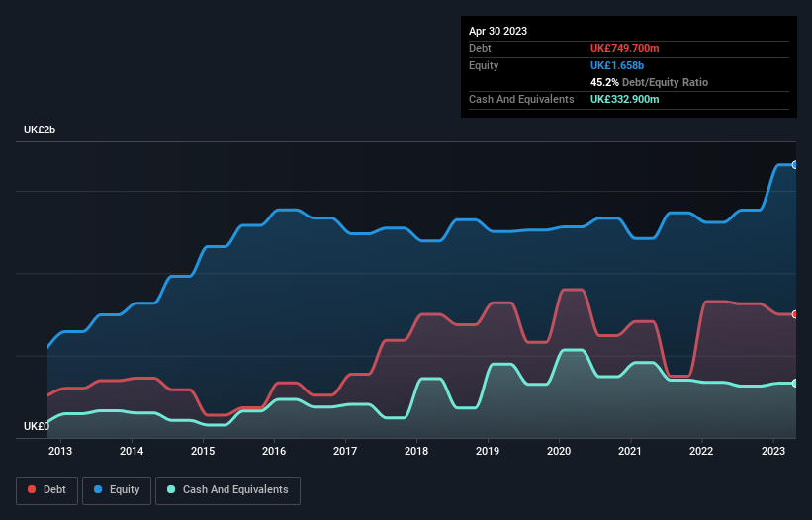This screenshot has height=520, width=812.
Task: Click the UK£332.900m cash value
Action: pyautogui.click(x=624, y=99)
